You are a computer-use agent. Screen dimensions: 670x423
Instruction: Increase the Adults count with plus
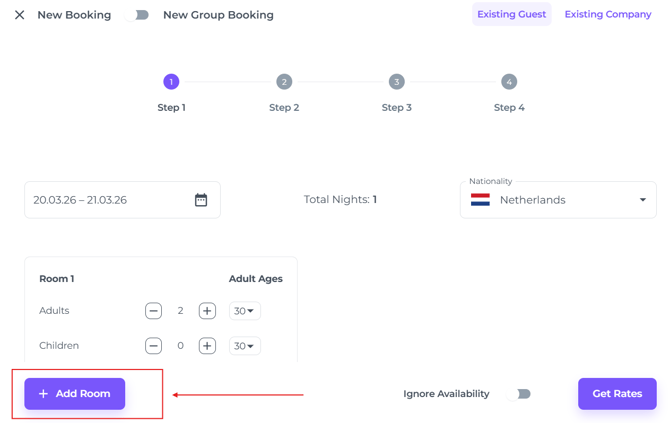click(x=207, y=311)
